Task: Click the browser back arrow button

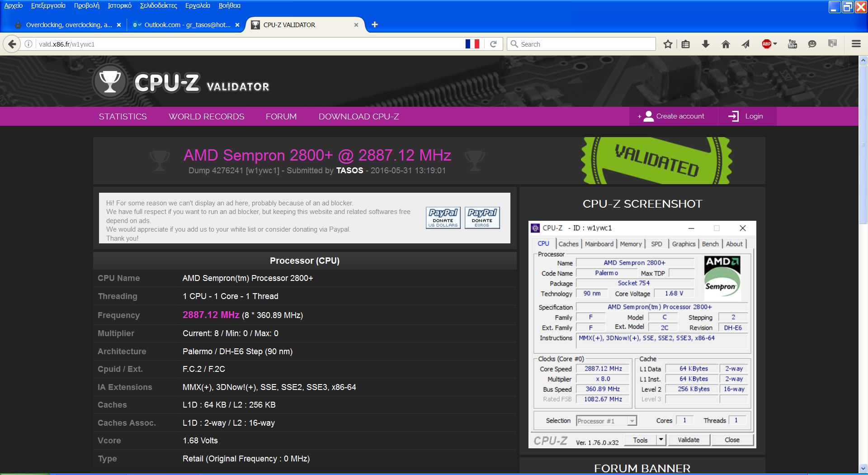Action: (12, 44)
